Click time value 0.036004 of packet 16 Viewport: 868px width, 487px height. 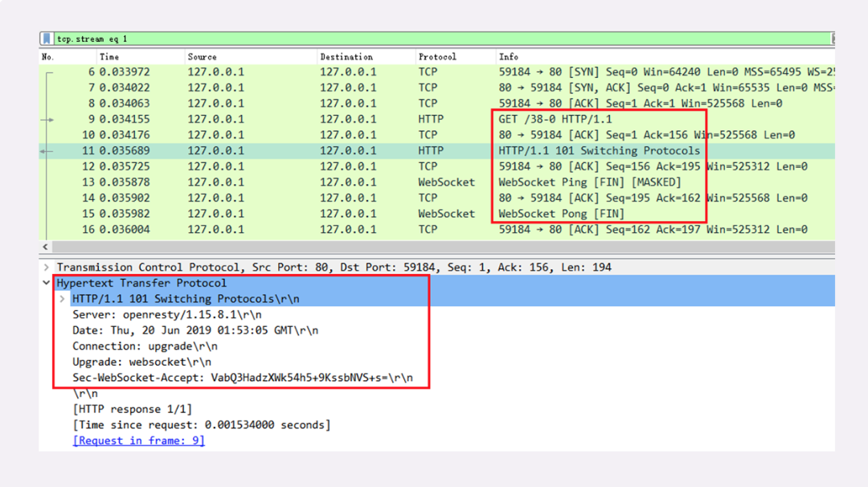tap(125, 230)
